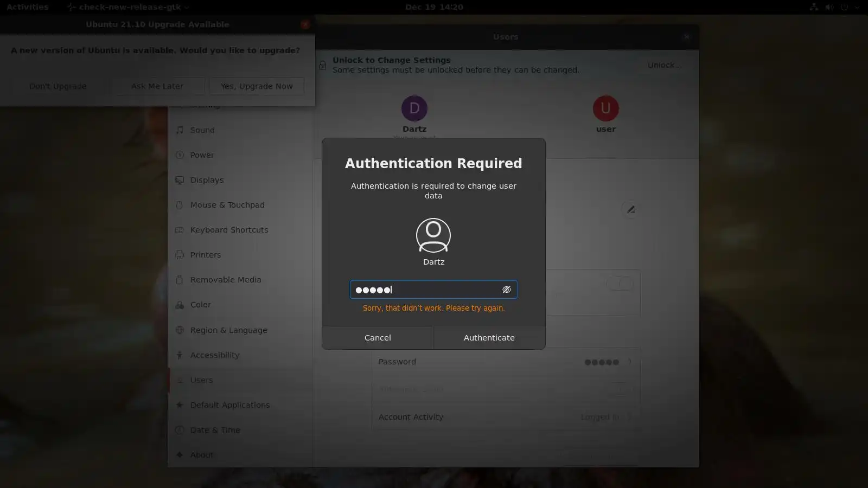The height and width of the screenshot is (488, 868).
Task: Open Printers settings in sidebar
Action: tap(240, 255)
